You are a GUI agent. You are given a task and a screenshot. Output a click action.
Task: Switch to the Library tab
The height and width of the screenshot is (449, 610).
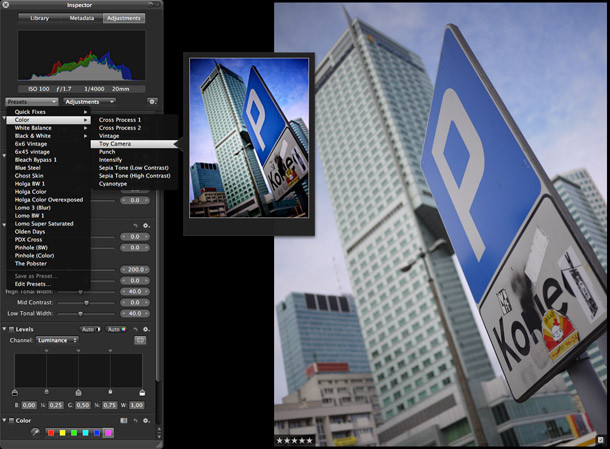pos(40,18)
